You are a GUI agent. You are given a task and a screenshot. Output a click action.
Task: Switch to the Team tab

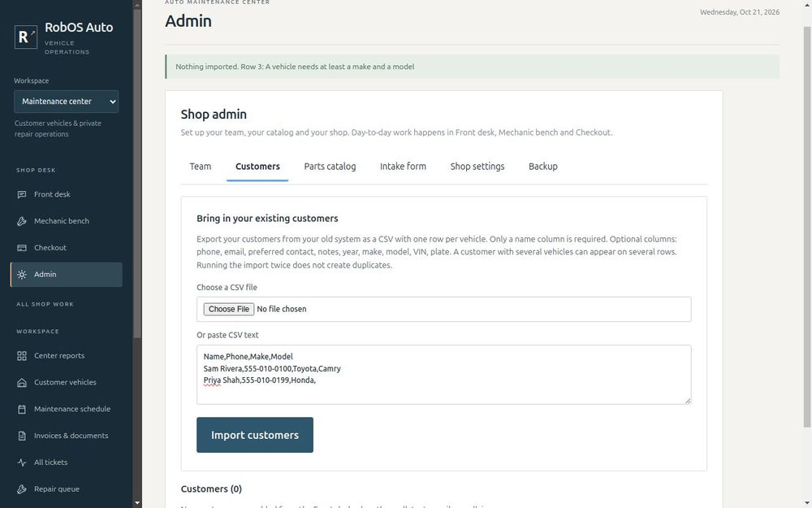click(201, 167)
